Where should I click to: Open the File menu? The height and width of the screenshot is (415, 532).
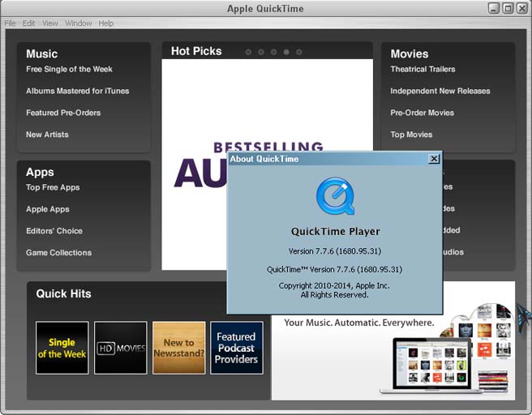(10, 24)
